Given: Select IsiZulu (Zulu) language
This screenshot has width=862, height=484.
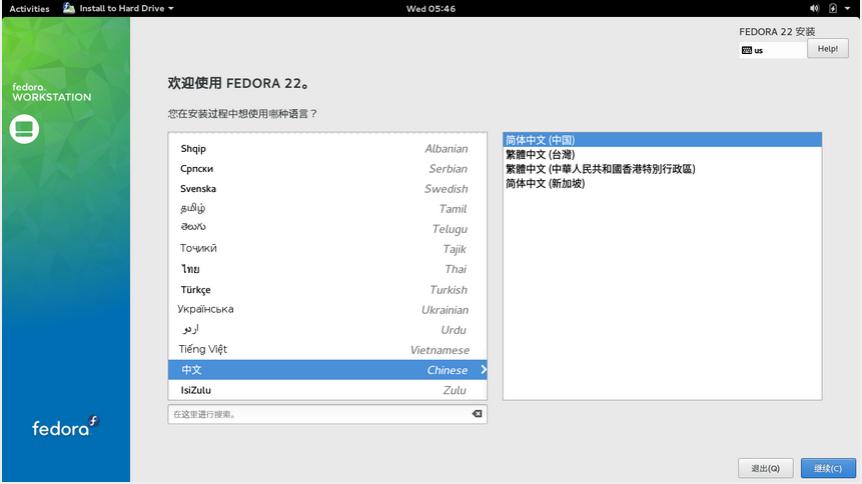Looking at the screenshot, I should pos(328,390).
